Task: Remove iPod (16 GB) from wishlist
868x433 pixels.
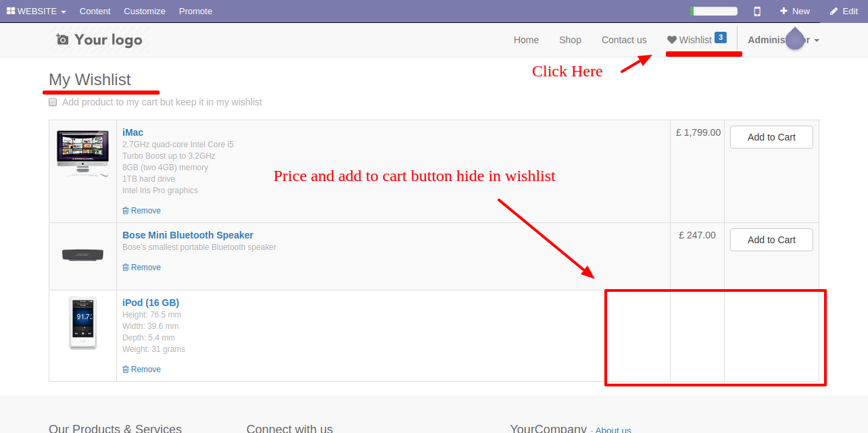Action: click(141, 370)
